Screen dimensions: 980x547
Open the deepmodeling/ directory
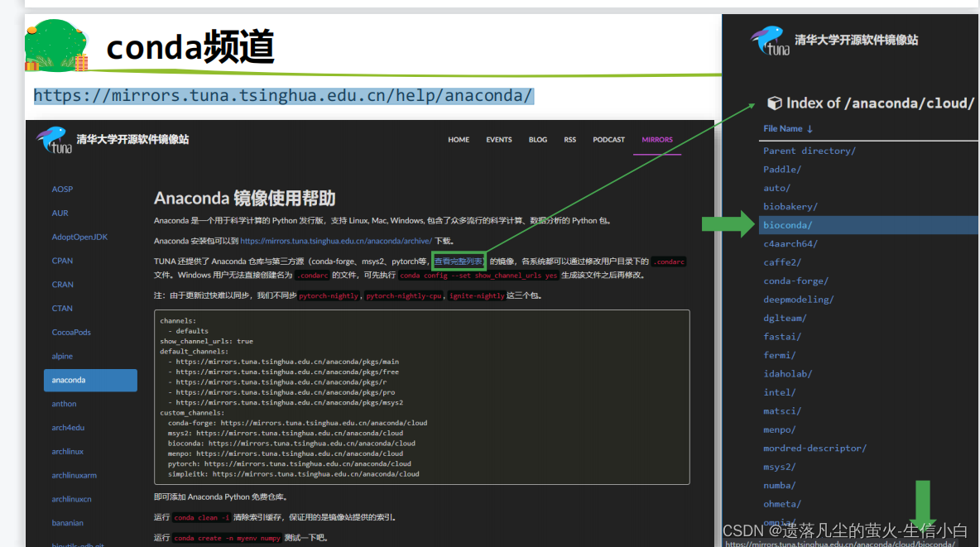pos(798,300)
